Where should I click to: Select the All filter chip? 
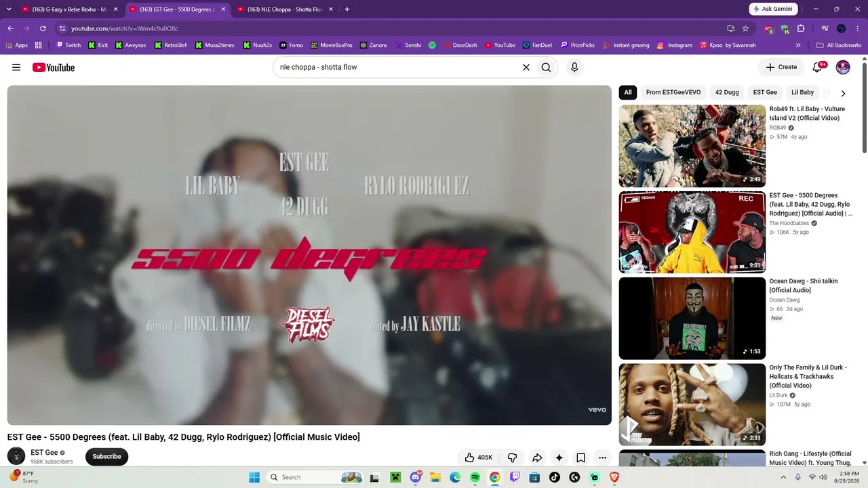(628, 92)
